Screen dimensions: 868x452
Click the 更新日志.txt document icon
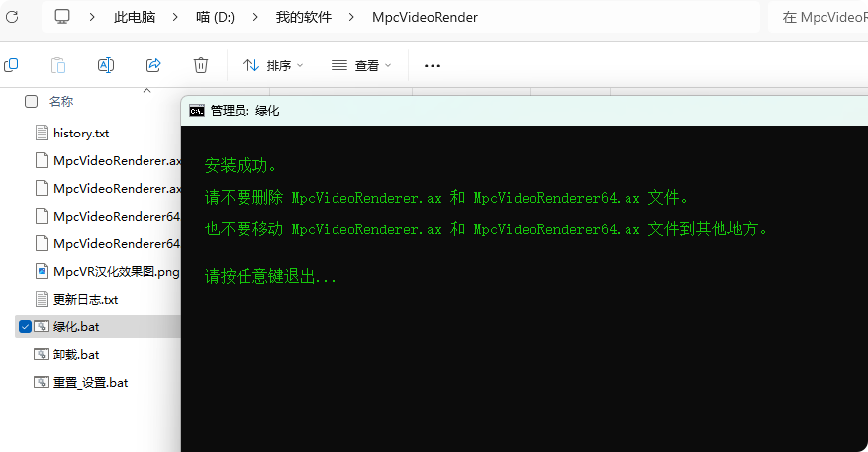click(x=42, y=299)
